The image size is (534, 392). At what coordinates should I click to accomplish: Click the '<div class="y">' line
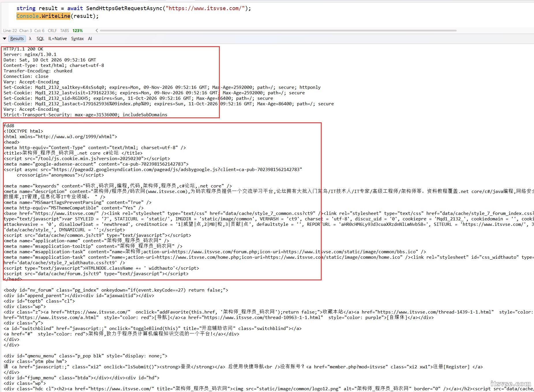point(23,323)
